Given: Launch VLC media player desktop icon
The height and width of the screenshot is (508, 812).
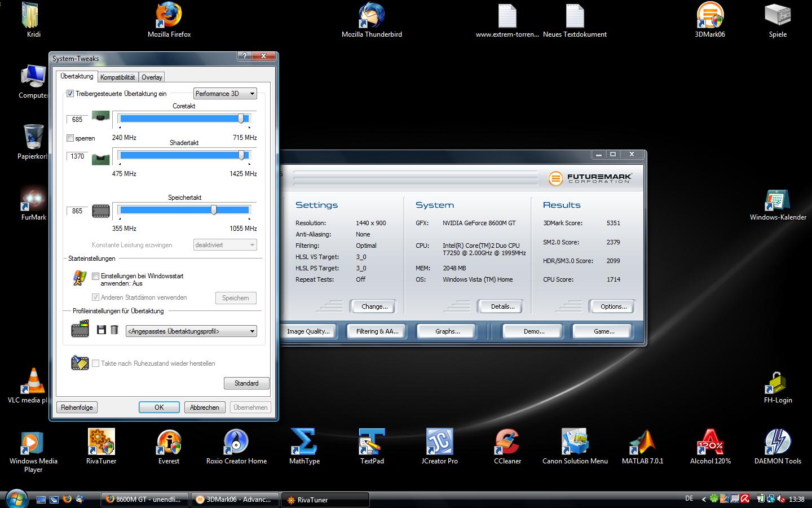Looking at the screenshot, I should [31, 386].
